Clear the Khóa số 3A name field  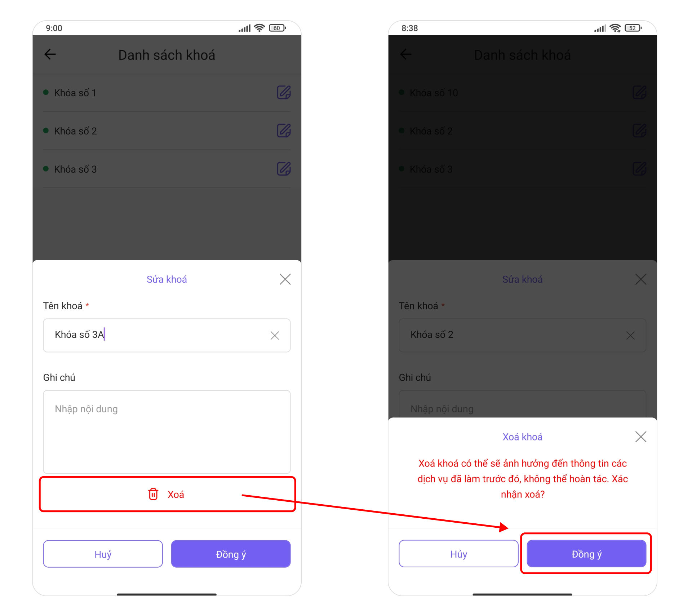[275, 335]
